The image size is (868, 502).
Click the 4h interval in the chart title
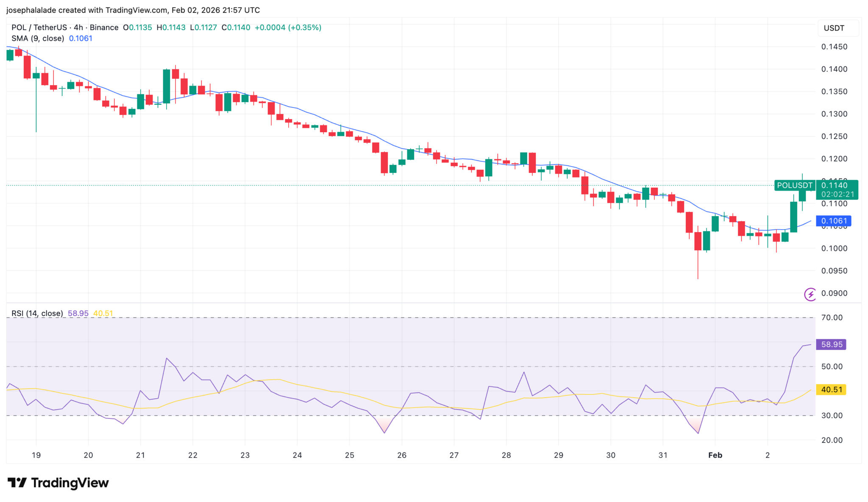(x=78, y=28)
